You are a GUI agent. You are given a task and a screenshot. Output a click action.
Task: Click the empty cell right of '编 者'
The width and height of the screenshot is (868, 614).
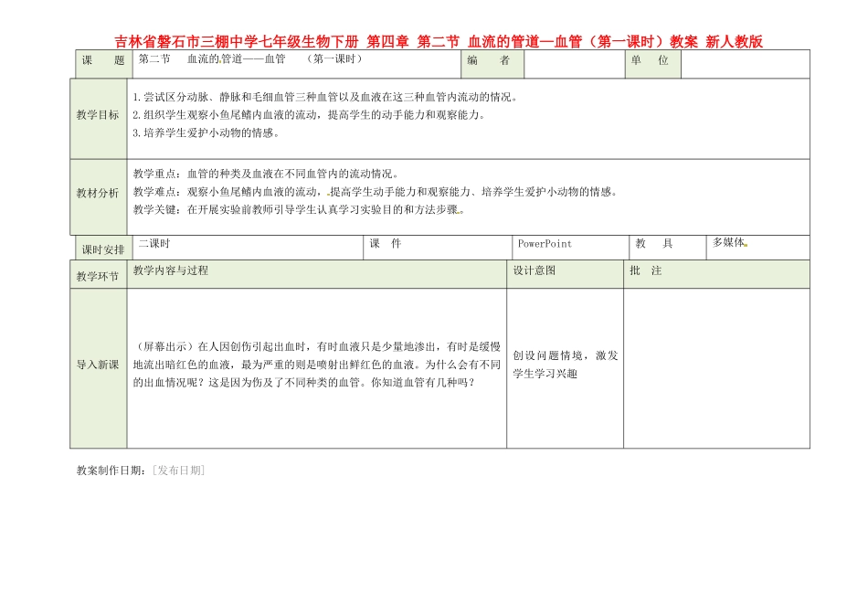(574, 64)
